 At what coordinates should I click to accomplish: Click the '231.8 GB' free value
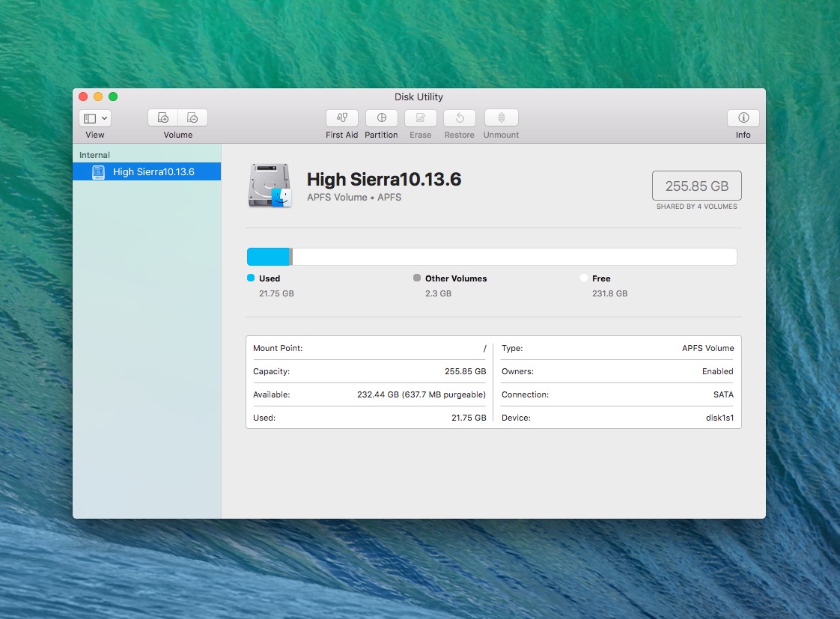609,293
